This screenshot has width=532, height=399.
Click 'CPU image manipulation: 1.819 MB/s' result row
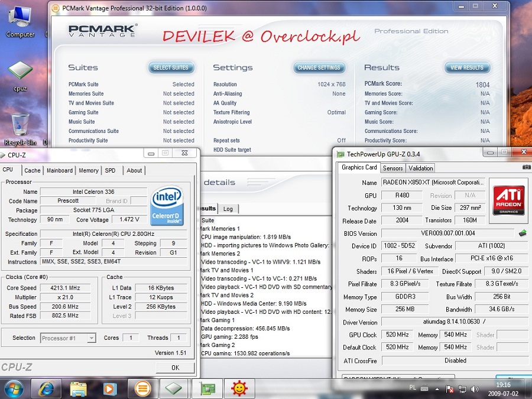pos(246,237)
